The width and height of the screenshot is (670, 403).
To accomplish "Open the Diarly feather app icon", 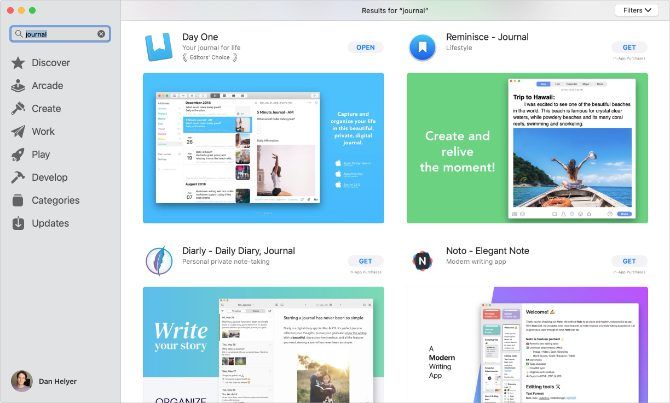I will (x=159, y=260).
